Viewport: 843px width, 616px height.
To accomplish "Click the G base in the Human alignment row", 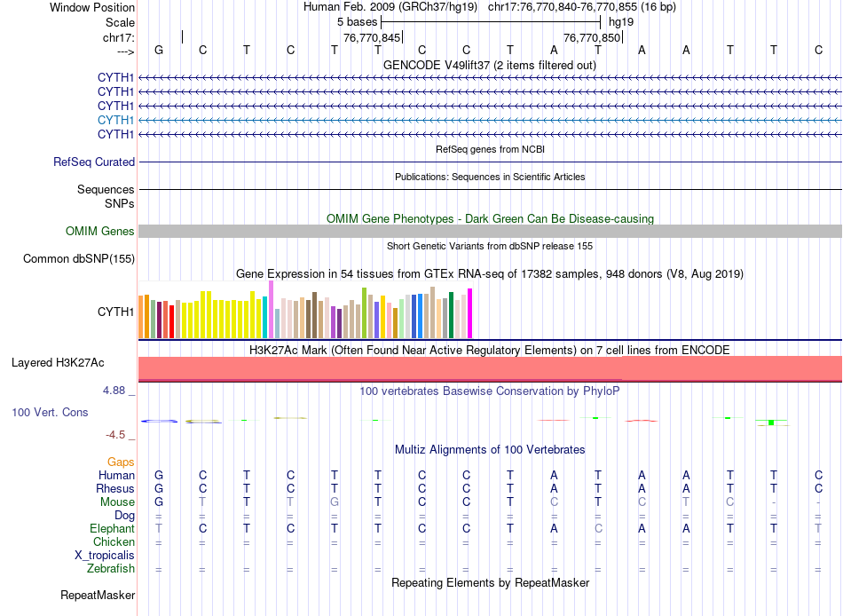I will (x=159, y=476).
